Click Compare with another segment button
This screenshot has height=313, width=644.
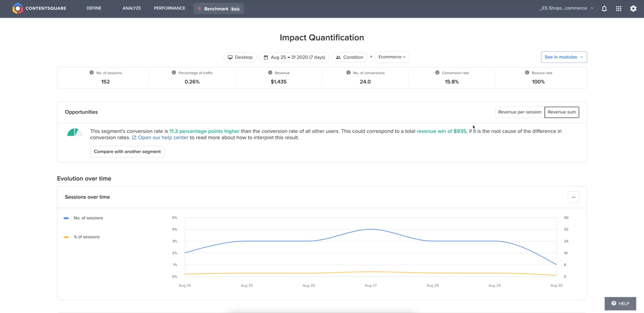pos(127,151)
